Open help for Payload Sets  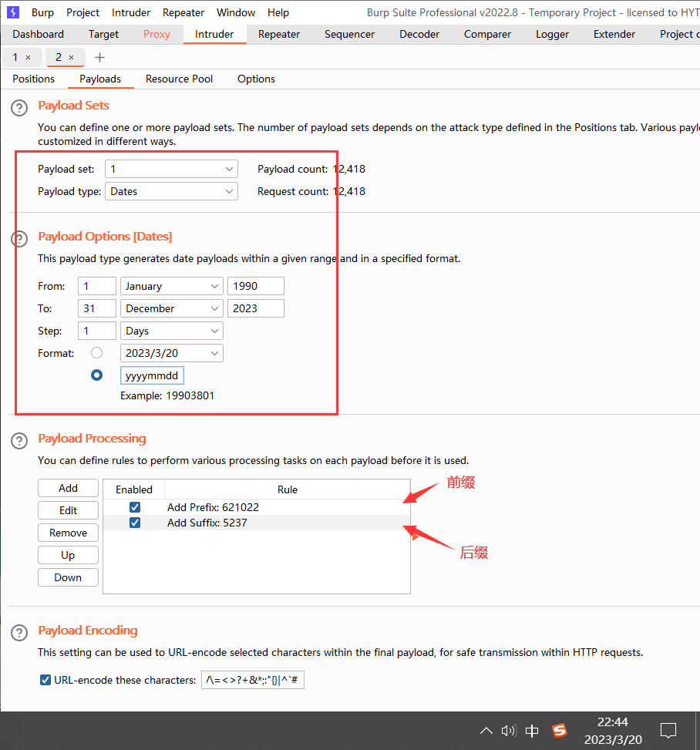[19, 108]
